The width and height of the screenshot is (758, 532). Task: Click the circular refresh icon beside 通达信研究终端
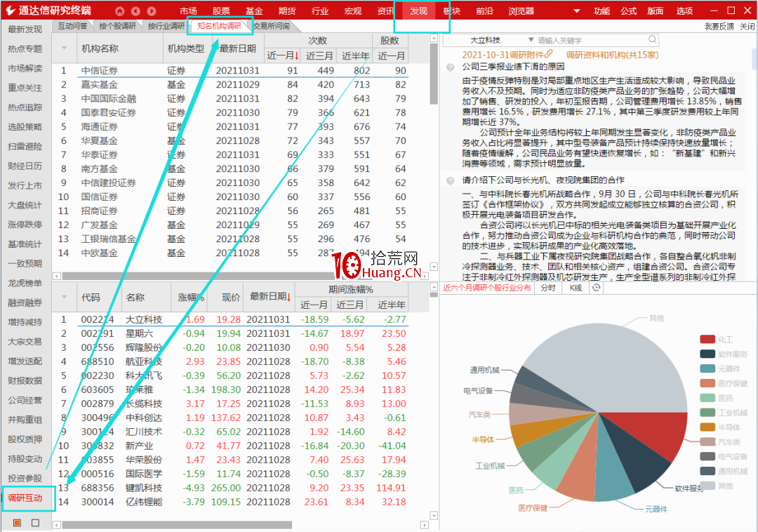coord(119,11)
